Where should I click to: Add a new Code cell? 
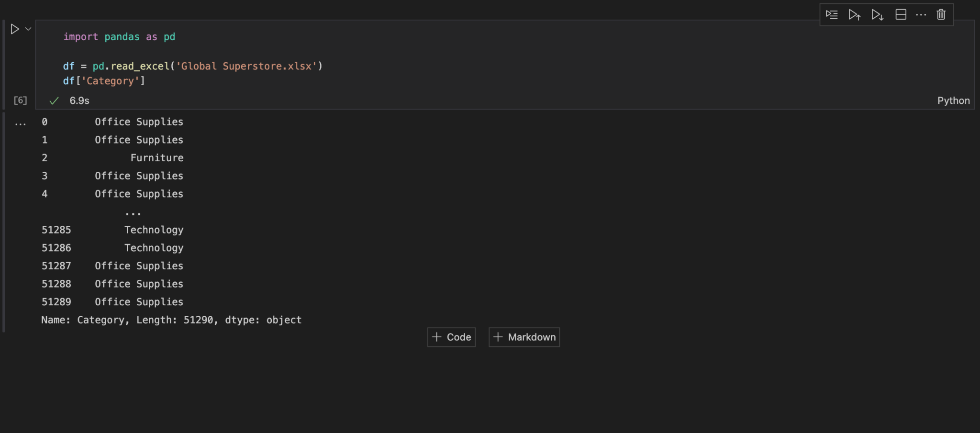click(x=450, y=337)
